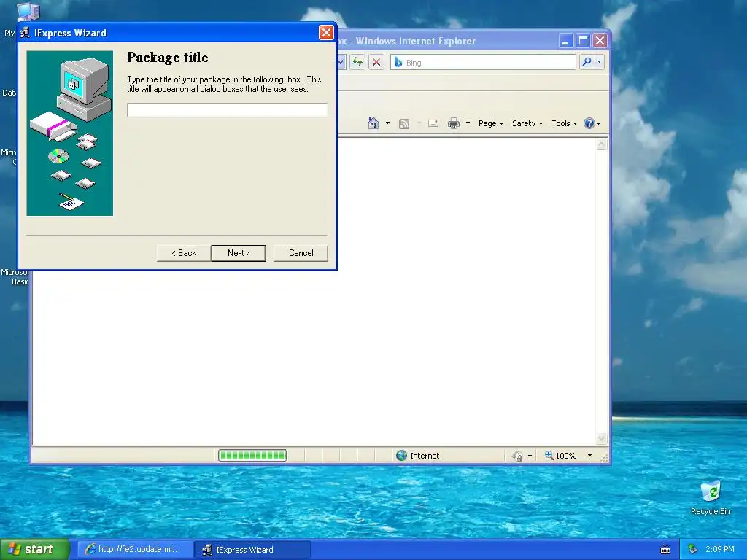The image size is (747, 560).
Task: Click the IE vertical scrollbar up arrow
Action: [x=602, y=144]
